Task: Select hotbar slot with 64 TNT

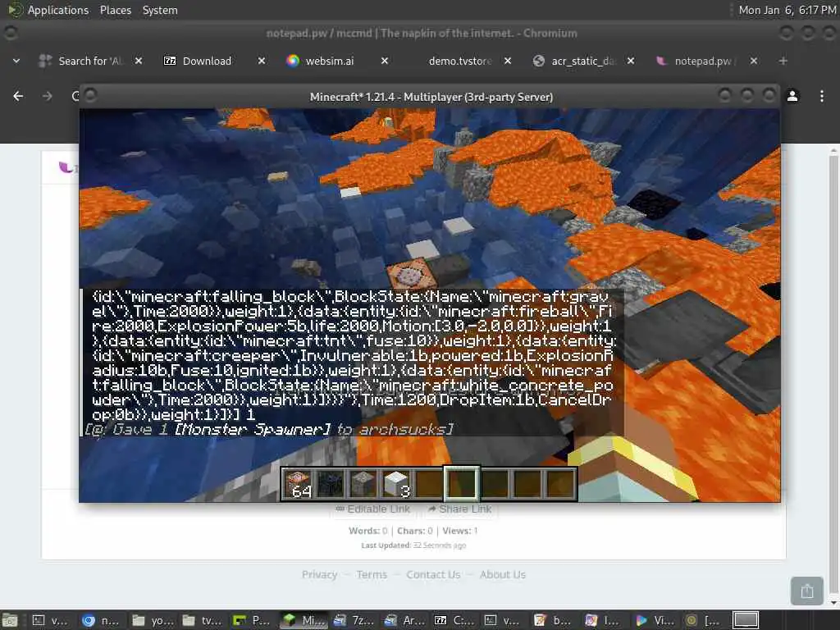Action: (x=299, y=484)
